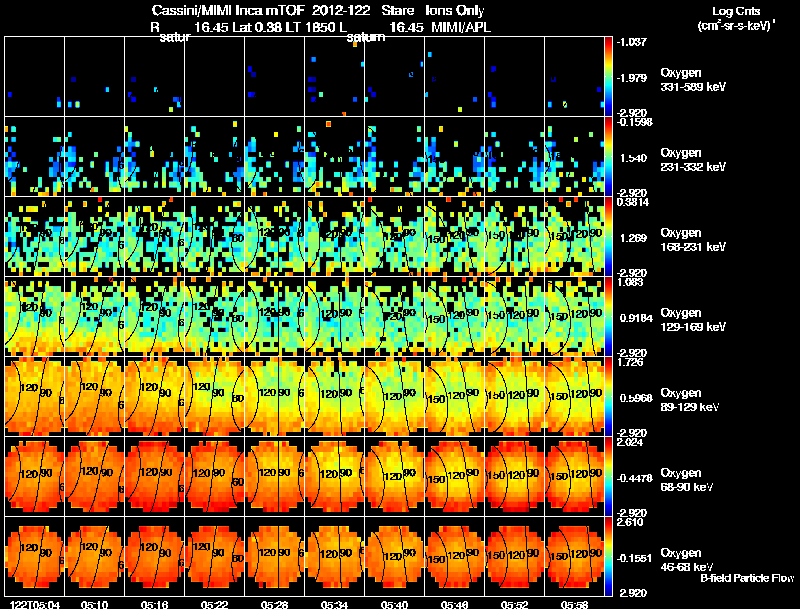The height and width of the screenshot is (609, 800).
Task: Click the "0.5968" colorbar value
Action: 636,398
